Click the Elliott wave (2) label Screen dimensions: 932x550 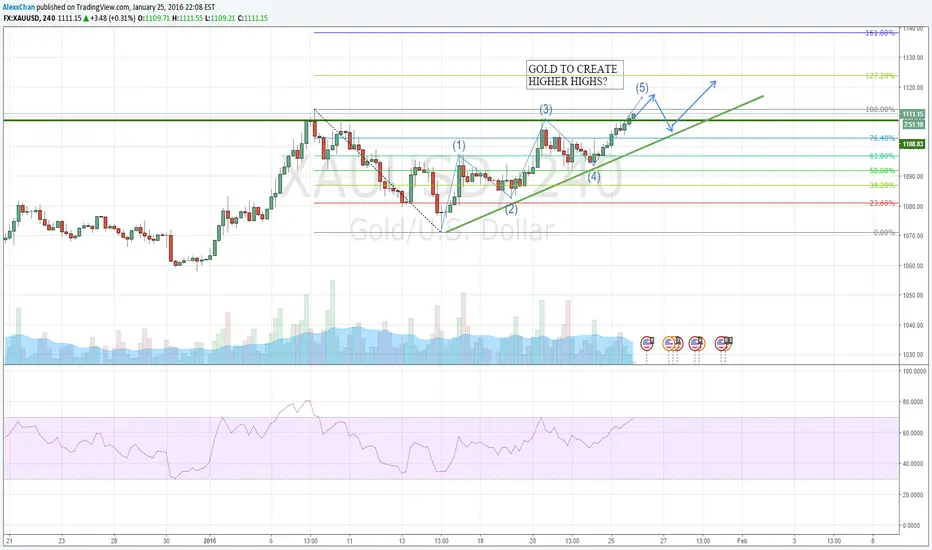(511, 209)
